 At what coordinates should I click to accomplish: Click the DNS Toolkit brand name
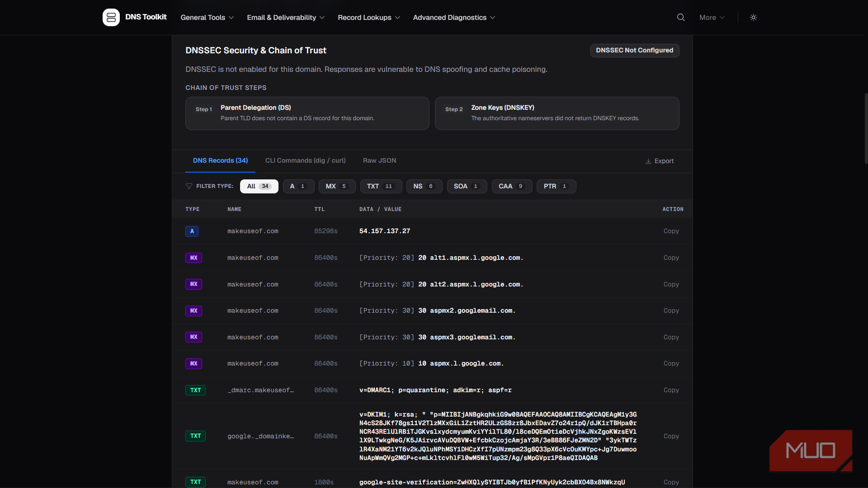pyautogui.click(x=146, y=17)
